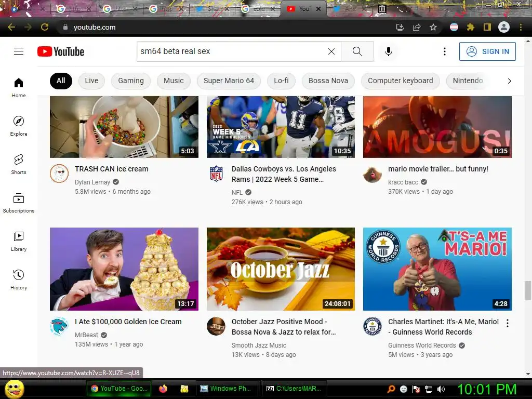Open the Charles Martinet video three-dot menu
532x399 pixels.
coord(507,323)
